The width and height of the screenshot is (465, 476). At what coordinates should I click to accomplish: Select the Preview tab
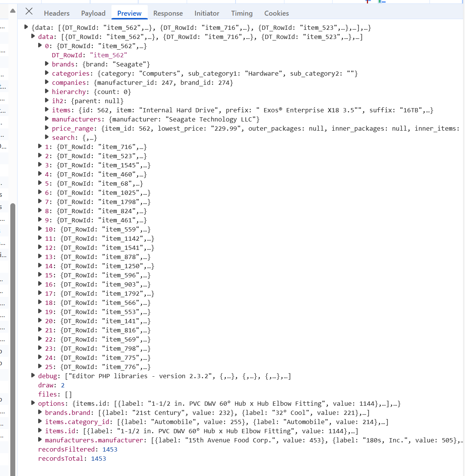pos(129,13)
